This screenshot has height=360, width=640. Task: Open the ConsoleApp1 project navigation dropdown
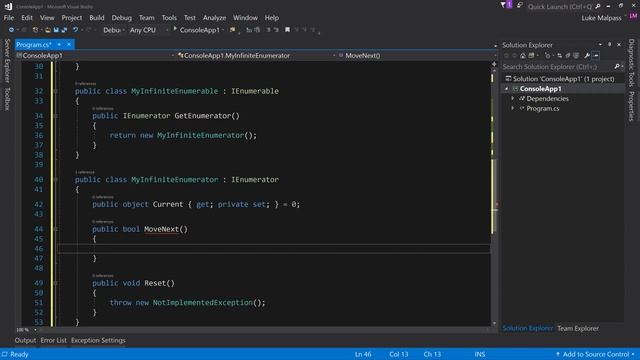tap(95, 56)
